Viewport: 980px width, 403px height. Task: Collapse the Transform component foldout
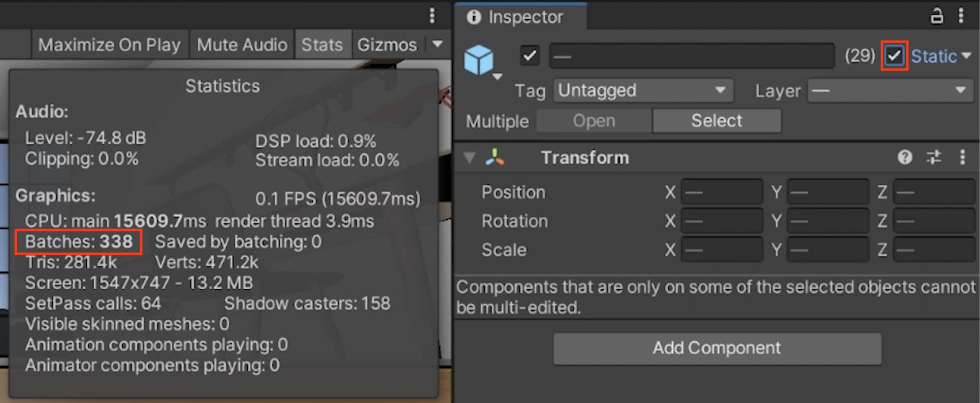coord(470,157)
